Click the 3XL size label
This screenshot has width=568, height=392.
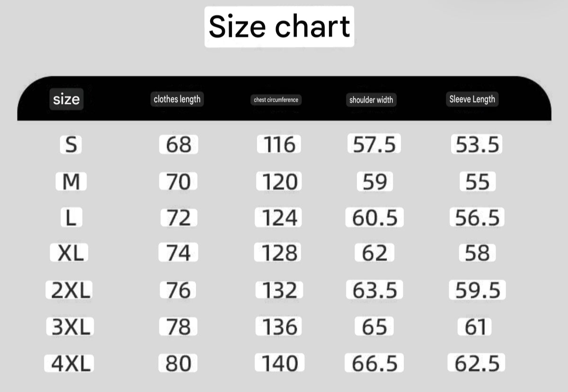71,327
